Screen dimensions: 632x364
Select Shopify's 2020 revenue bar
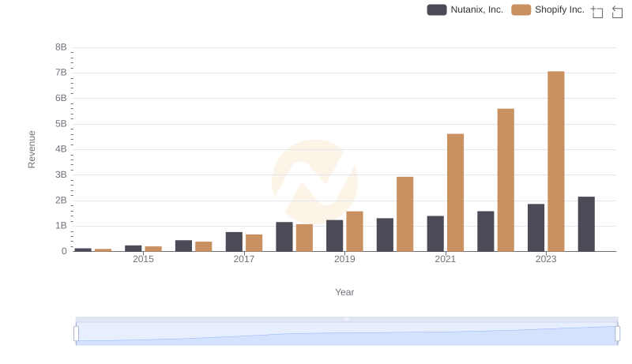tap(405, 214)
